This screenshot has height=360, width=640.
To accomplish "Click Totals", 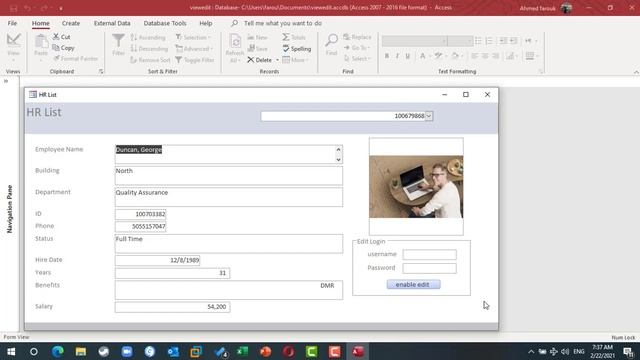I will click(294, 37).
